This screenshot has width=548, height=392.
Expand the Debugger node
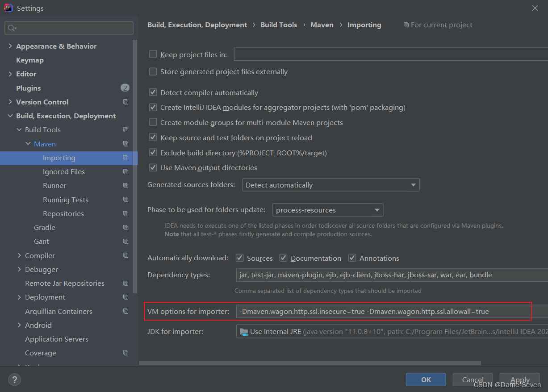click(19, 270)
